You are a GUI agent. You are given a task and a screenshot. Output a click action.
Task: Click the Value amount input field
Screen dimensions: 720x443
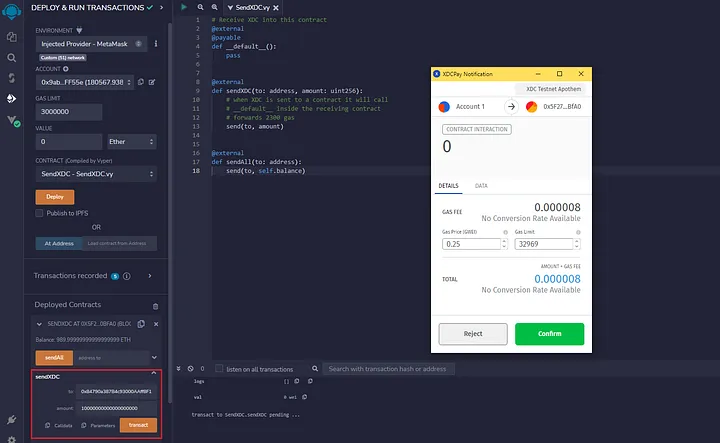point(69,142)
